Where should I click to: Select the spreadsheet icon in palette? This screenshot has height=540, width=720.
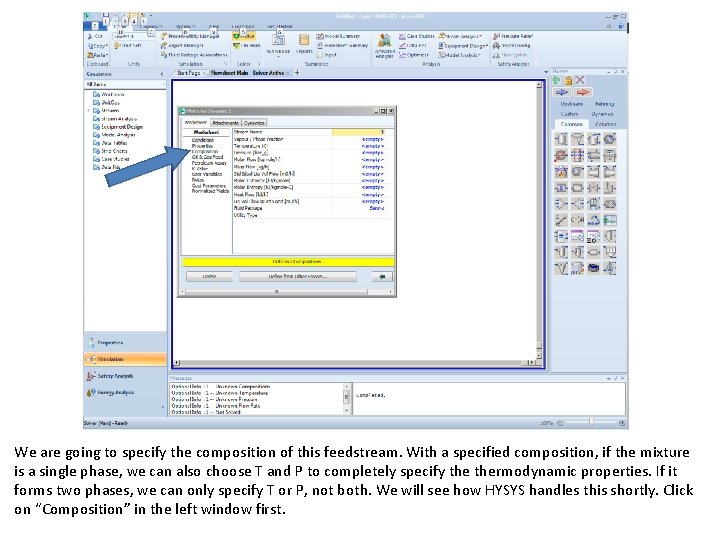coord(610,220)
